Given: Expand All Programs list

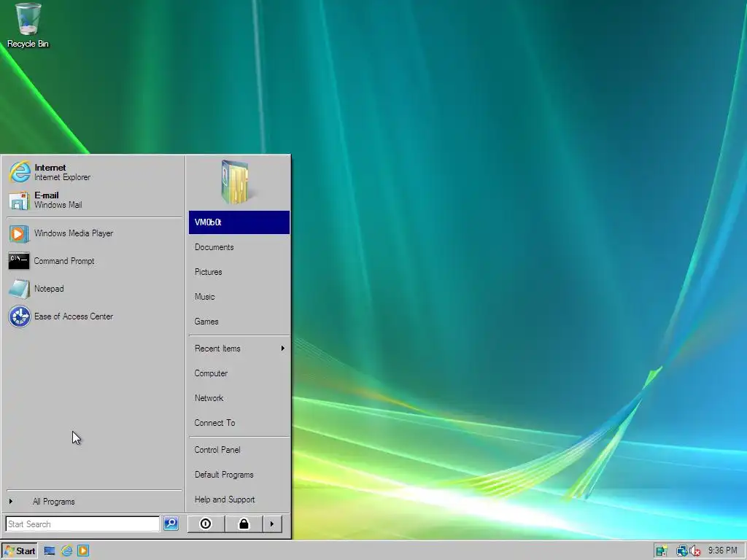Looking at the screenshot, I should pyautogui.click(x=94, y=502).
